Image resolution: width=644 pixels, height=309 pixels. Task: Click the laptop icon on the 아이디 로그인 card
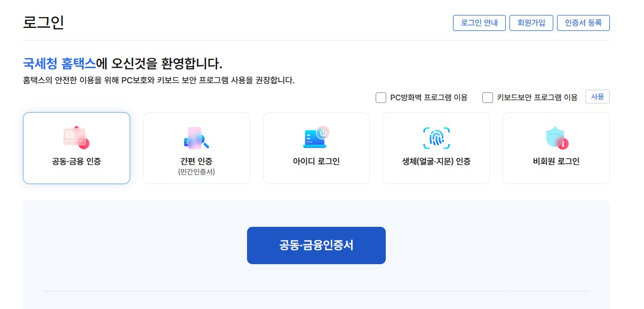[316, 137]
